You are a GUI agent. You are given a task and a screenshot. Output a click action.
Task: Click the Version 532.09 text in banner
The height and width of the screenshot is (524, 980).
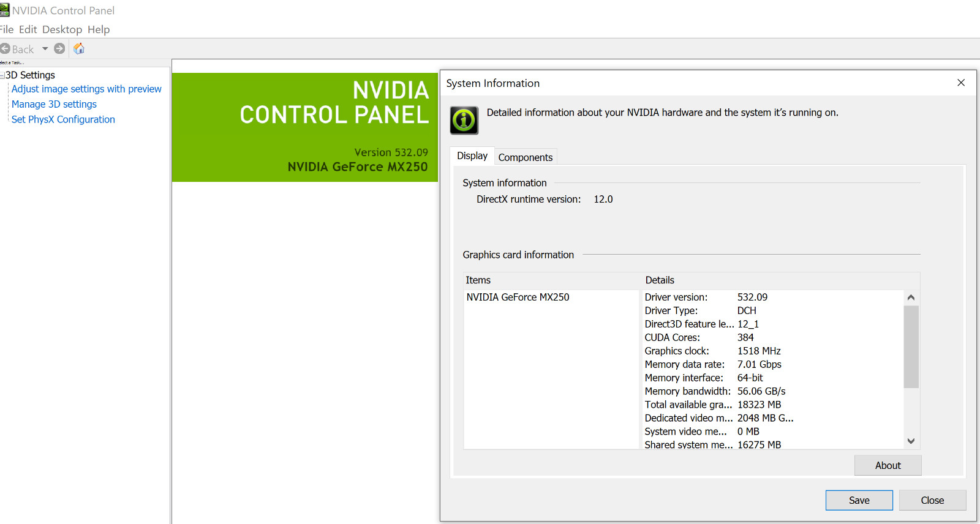391,152
